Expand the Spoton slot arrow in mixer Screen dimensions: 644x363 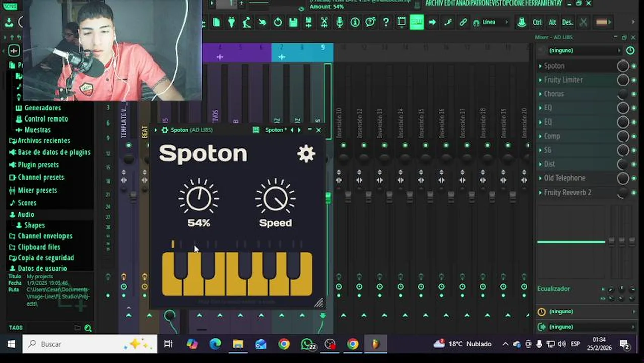point(540,66)
